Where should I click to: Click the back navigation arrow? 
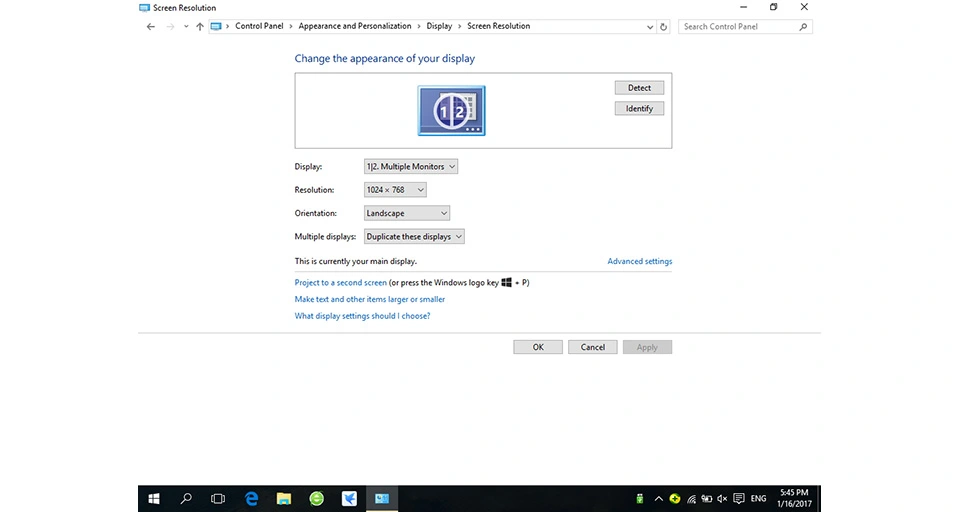point(151,26)
